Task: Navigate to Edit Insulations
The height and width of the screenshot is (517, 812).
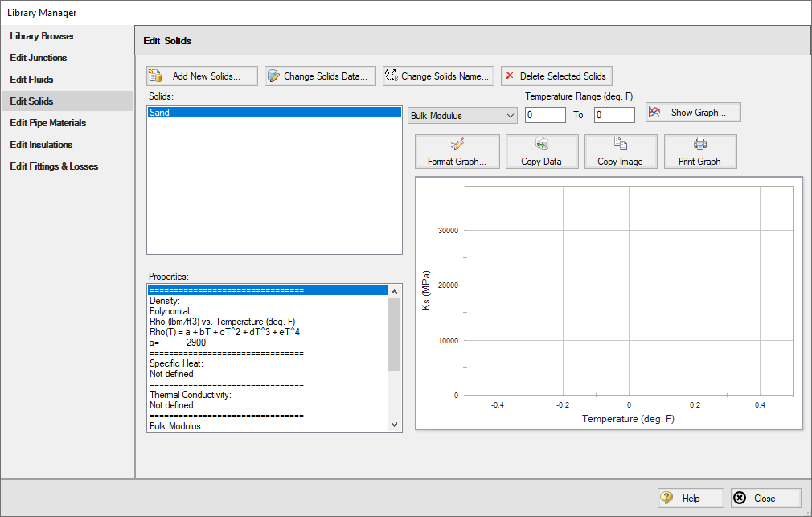Action: (42, 145)
